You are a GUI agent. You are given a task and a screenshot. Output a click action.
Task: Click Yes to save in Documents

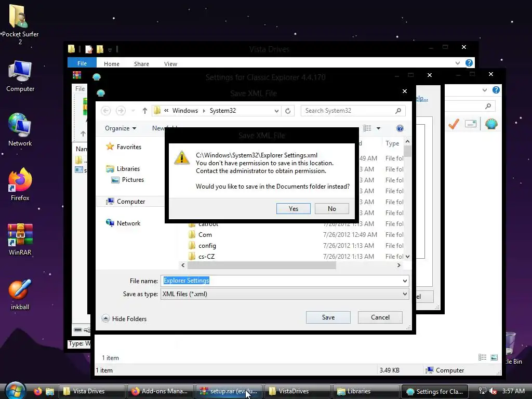(293, 209)
